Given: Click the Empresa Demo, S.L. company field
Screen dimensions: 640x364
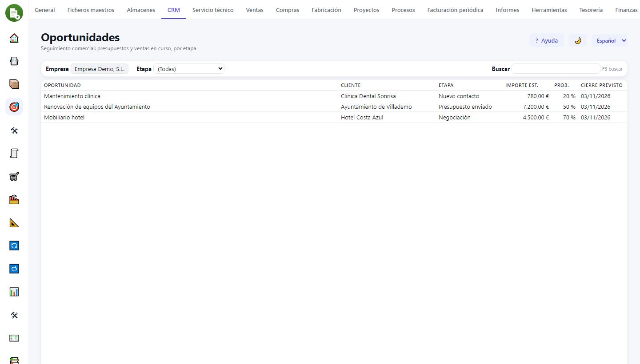Looking at the screenshot, I should pyautogui.click(x=100, y=69).
